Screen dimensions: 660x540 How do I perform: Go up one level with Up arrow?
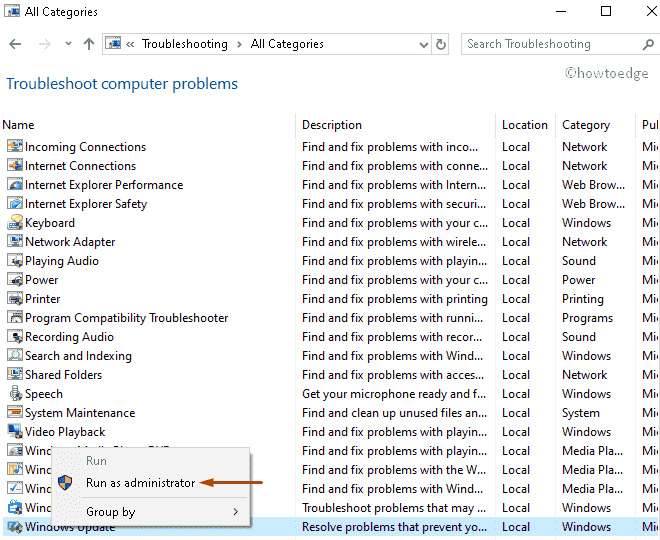[89, 44]
